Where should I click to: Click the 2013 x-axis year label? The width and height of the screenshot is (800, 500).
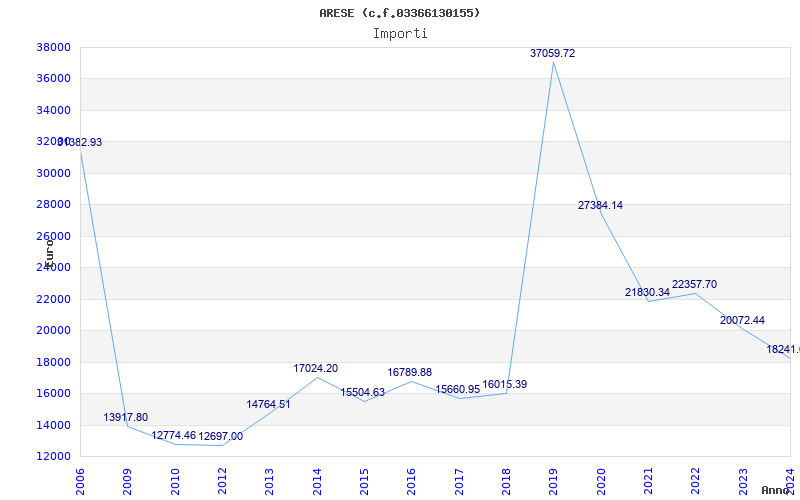[269, 482]
